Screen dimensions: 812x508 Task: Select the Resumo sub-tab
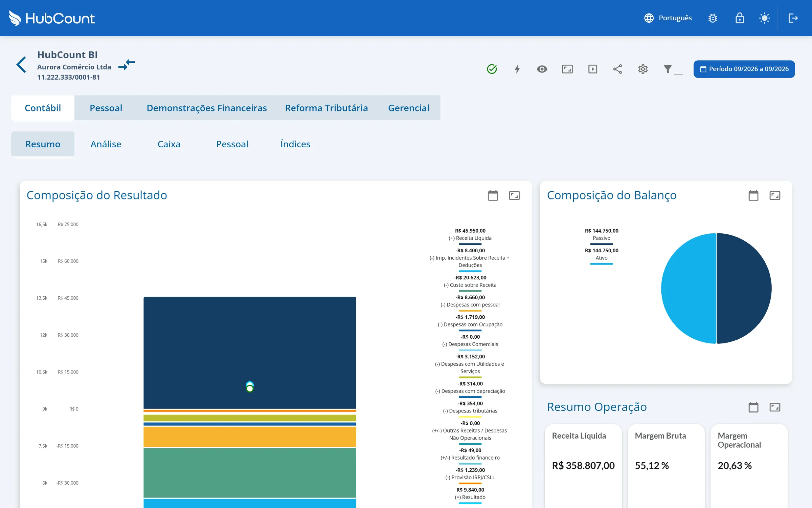[x=43, y=144]
